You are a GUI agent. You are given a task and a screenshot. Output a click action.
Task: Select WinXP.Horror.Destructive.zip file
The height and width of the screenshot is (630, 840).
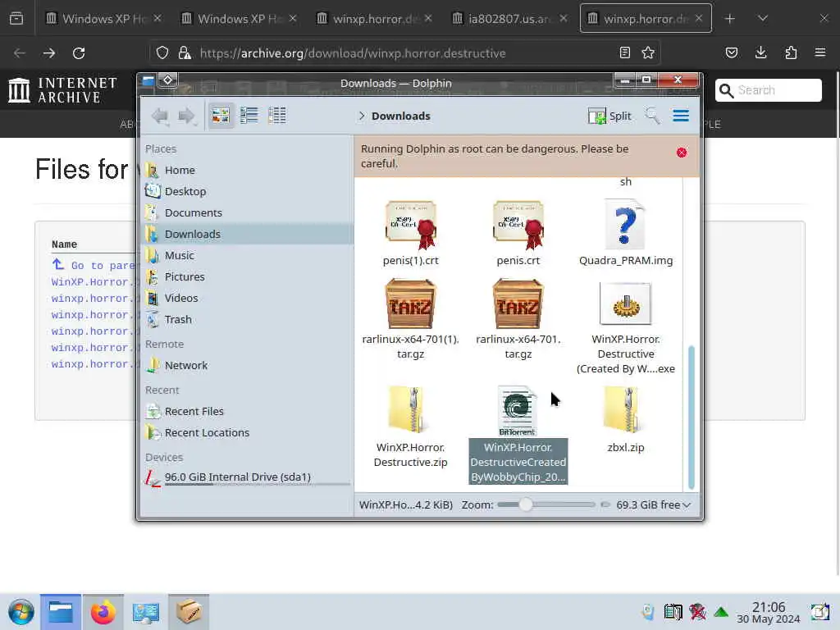point(410,427)
